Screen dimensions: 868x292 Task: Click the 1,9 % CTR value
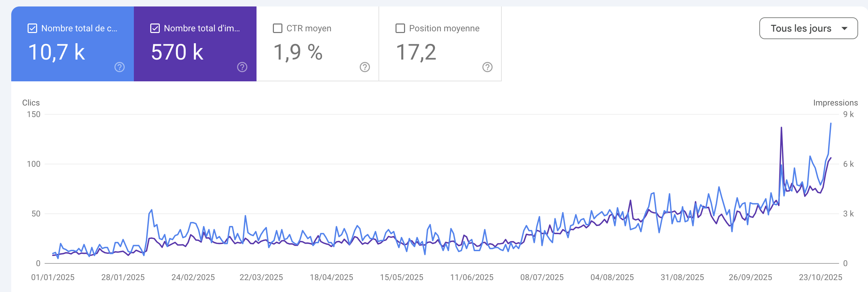coord(298,52)
